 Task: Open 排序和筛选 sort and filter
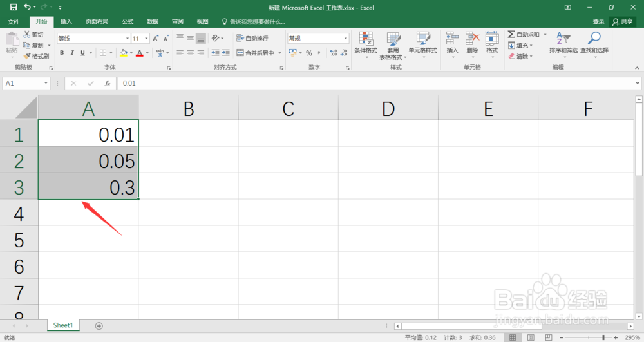(x=563, y=45)
